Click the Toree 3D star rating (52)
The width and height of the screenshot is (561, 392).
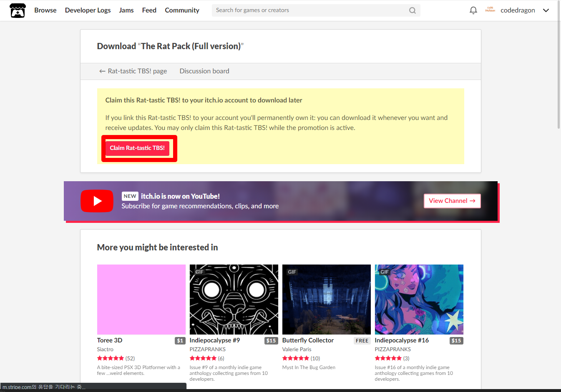point(116,358)
